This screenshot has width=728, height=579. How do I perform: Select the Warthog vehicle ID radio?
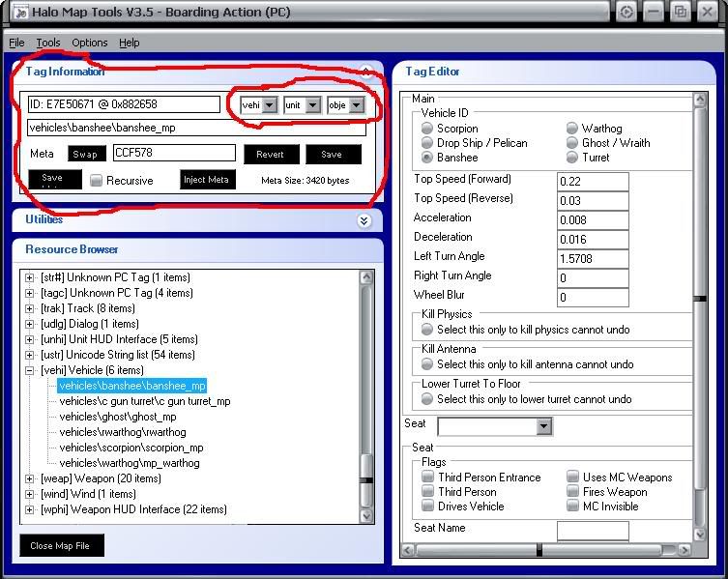[572, 128]
